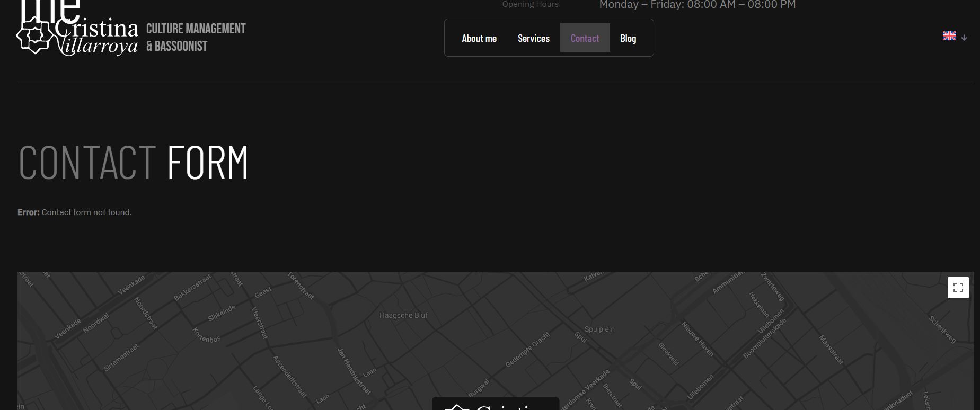Click the Monday – Friday hours text
This screenshot has height=410, width=980.
tap(697, 5)
